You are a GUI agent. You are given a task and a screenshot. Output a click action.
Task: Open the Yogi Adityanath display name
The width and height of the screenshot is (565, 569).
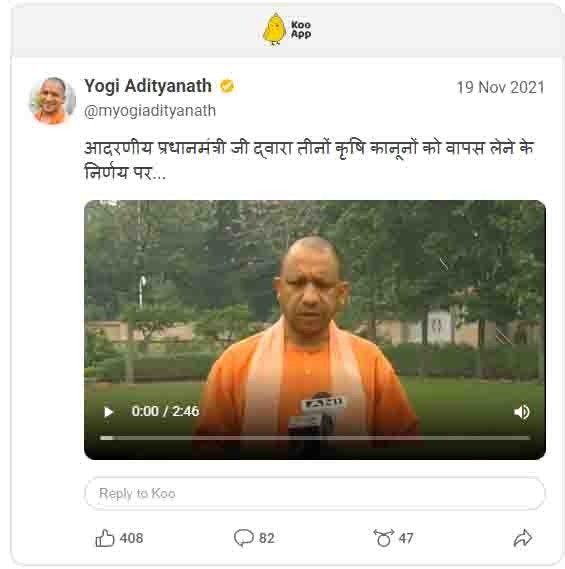click(148, 86)
